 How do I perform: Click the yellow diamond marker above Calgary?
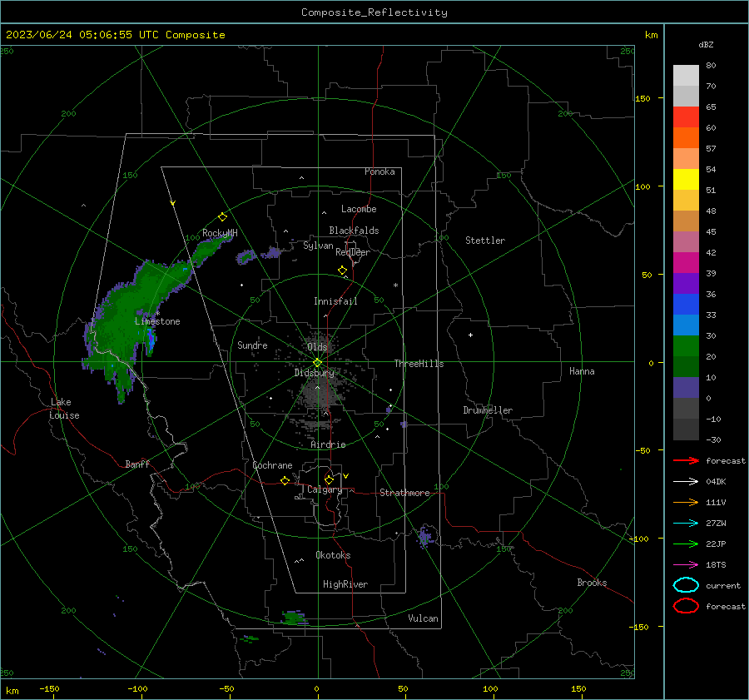click(x=329, y=479)
